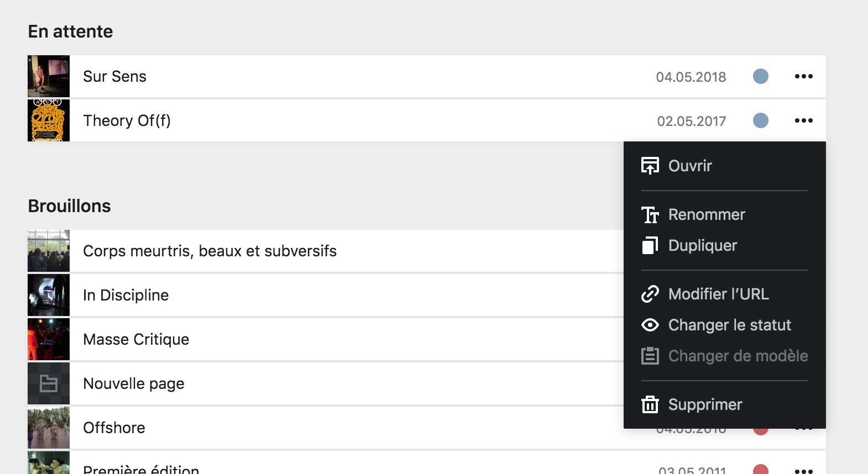Click the red status dot beside Offshore

click(761, 427)
